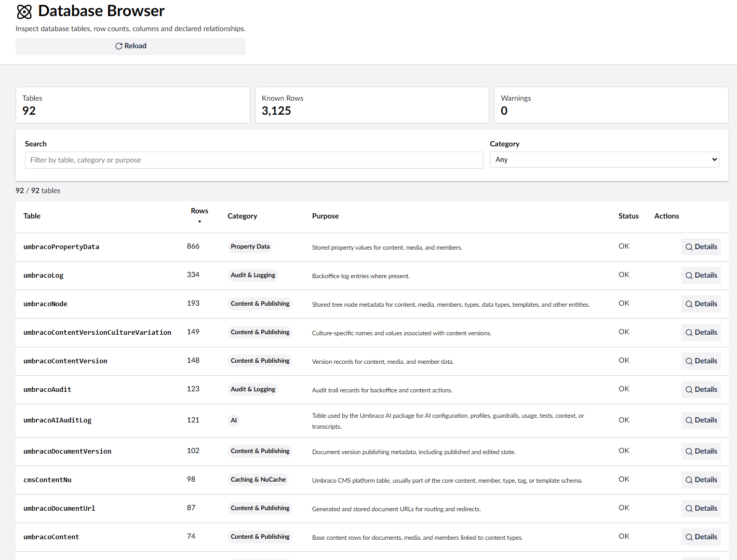Viewport: 737px width, 560px height.
Task: Click Audit & Logging badge in umbracoLog row
Action: (253, 275)
